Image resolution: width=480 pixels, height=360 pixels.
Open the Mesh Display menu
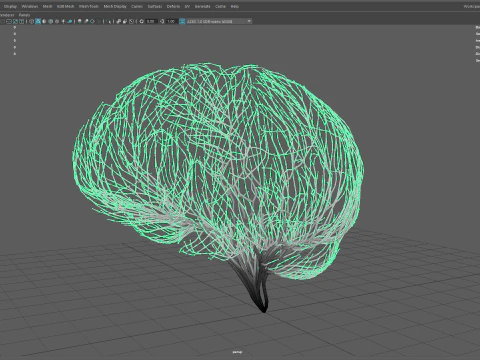(115, 6)
